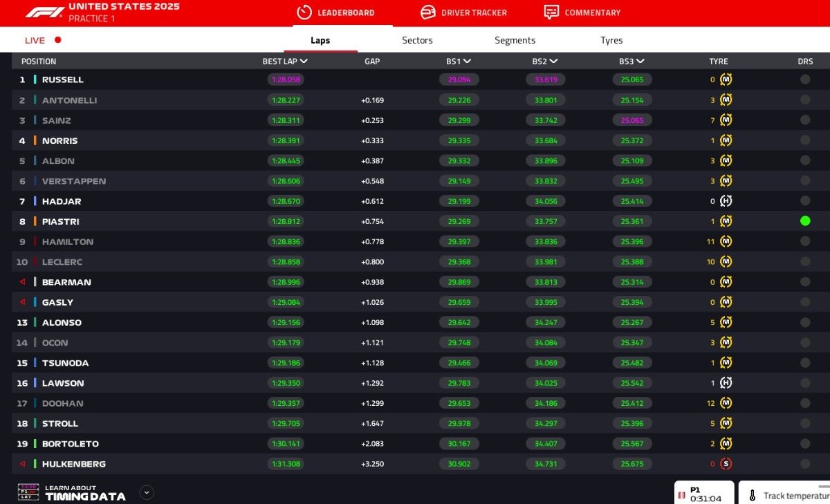Click Piastri's green DRS indicator
Screen dimensions: 830x504
(x=805, y=221)
